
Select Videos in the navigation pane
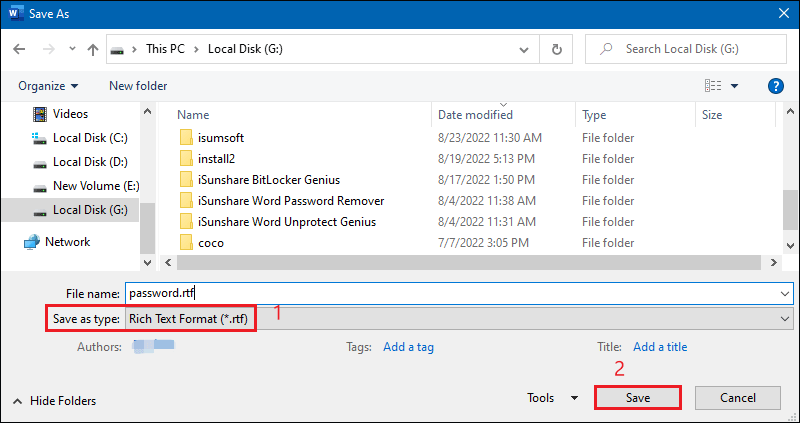[70, 114]
